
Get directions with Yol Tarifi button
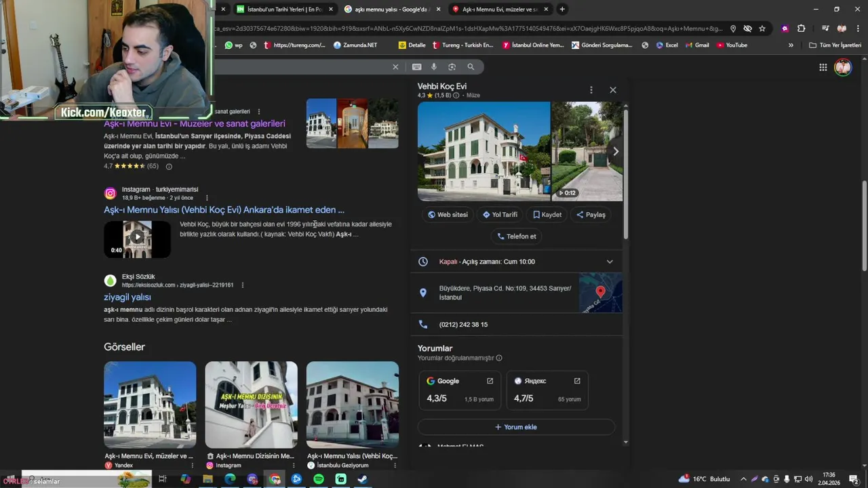point(500,215)
